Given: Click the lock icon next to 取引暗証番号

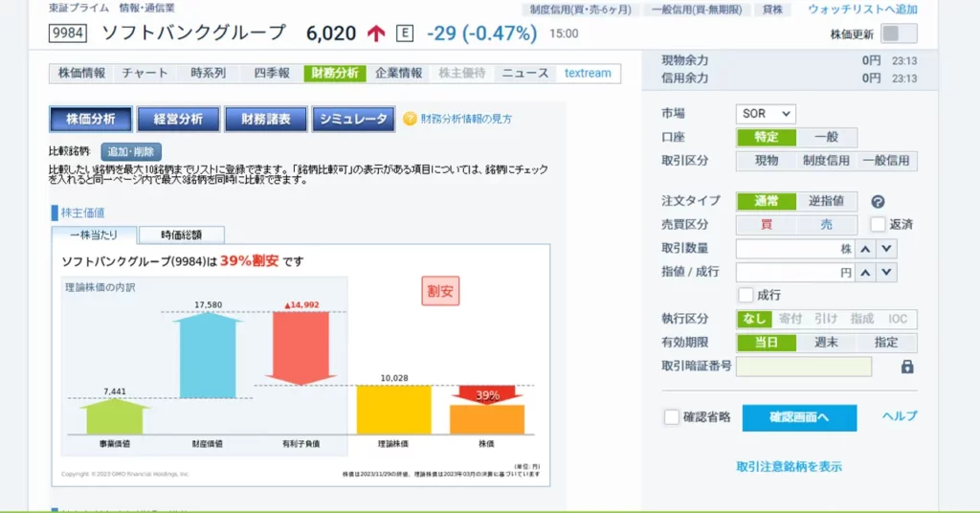Looking at the screenshot, I should pos(907,367).
